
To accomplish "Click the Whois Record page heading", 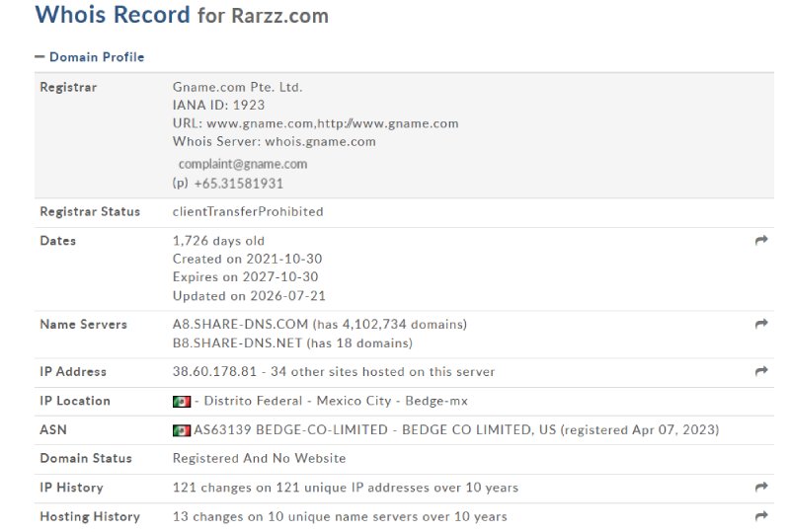I will click(182, 15).
